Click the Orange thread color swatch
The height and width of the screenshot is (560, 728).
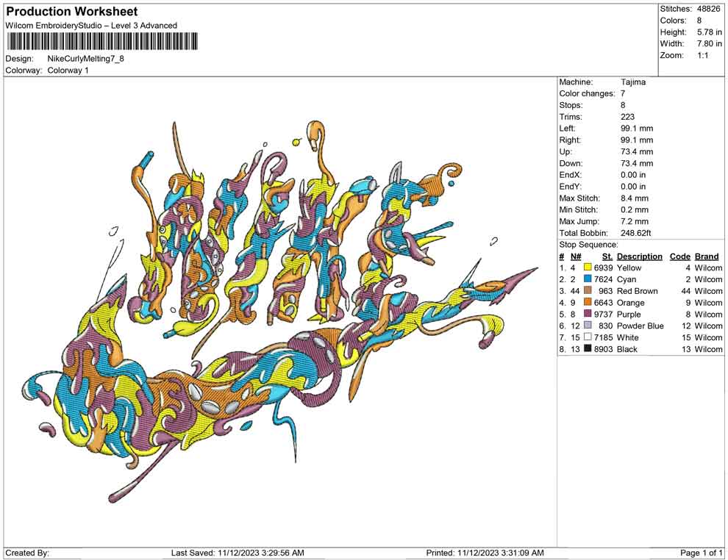click(588, 302)
